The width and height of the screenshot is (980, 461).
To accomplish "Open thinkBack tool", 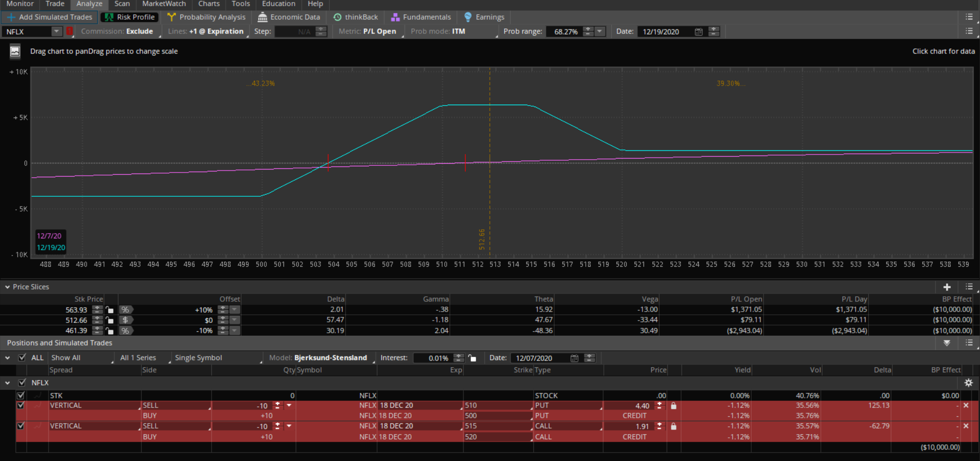I will coord(356,17).
